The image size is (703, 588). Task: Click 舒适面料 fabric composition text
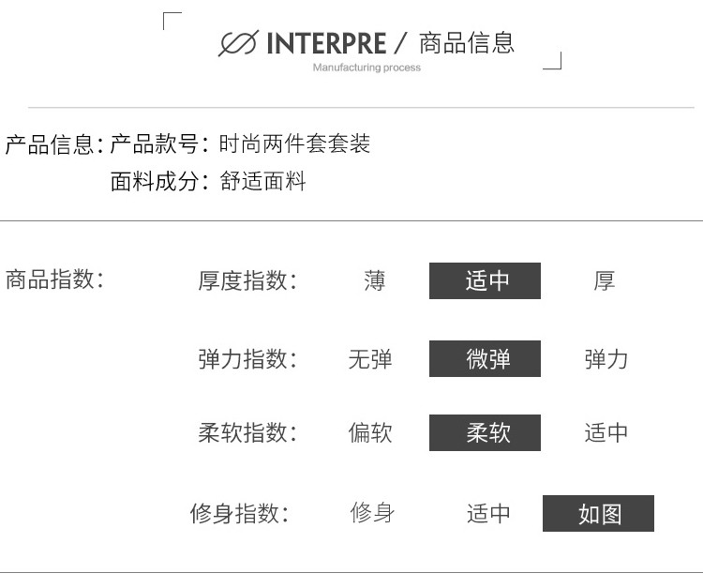tap(262, 181)
